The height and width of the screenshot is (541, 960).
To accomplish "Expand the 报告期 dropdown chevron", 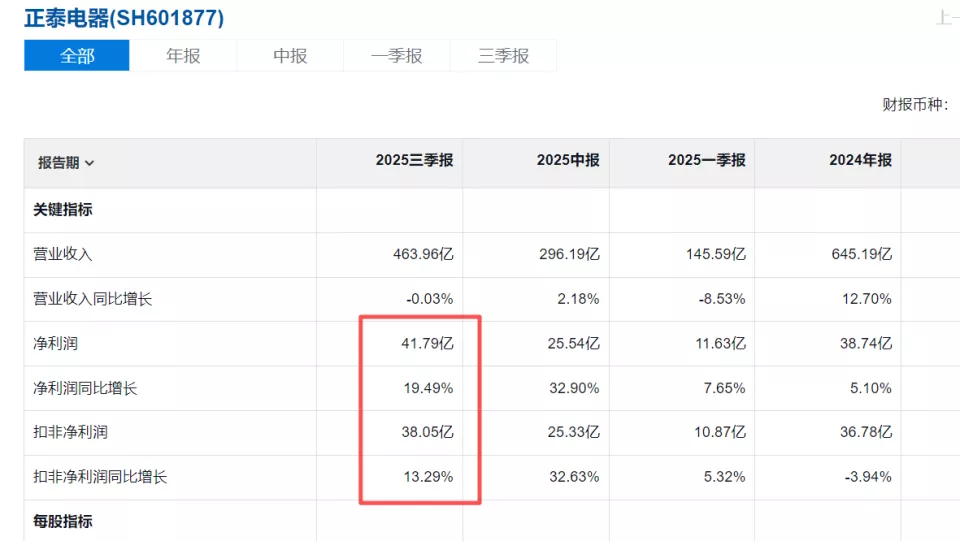I will point(90,163).
